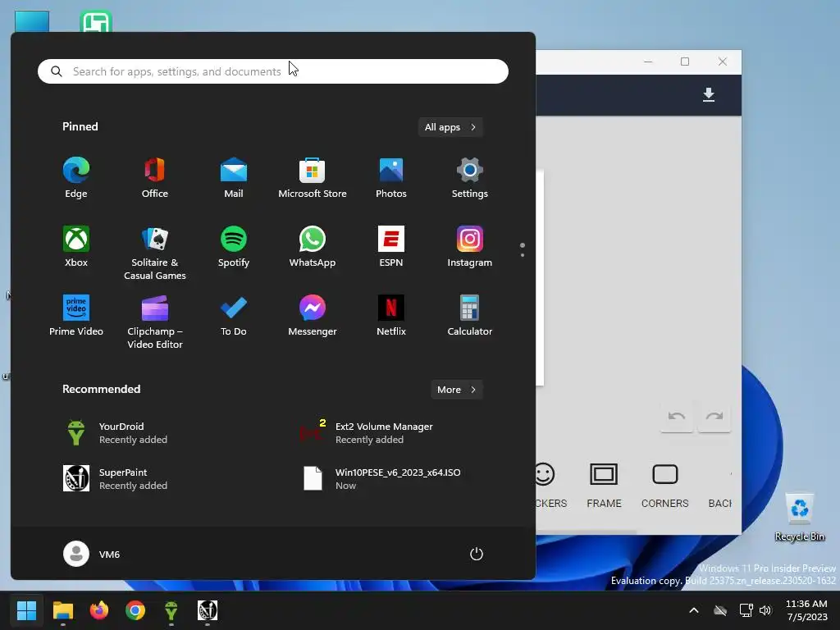Open File Explorer from taskbar

click(62, 610)
